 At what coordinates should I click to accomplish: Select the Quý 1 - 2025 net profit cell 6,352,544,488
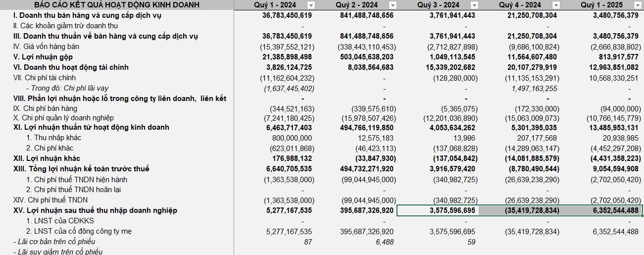[x=601, y=210]
